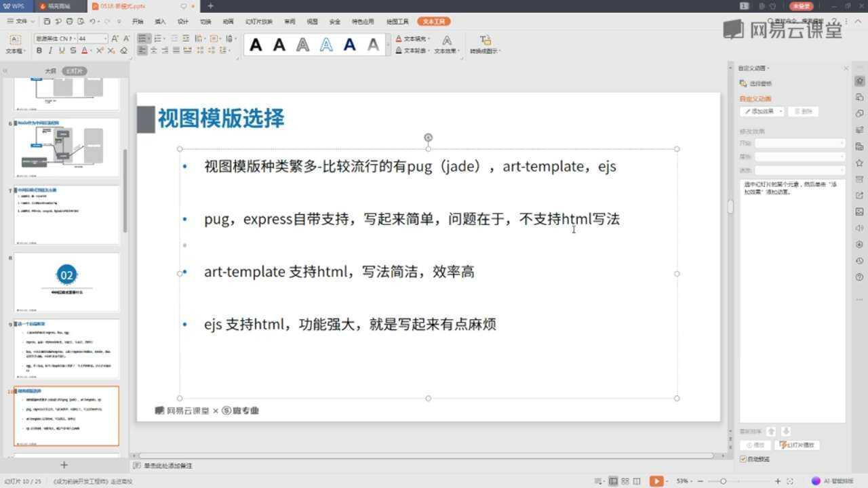Select the orange Text Tools tab
The height and width of the screenshot is (488, 868).
(x=434, y=22)
